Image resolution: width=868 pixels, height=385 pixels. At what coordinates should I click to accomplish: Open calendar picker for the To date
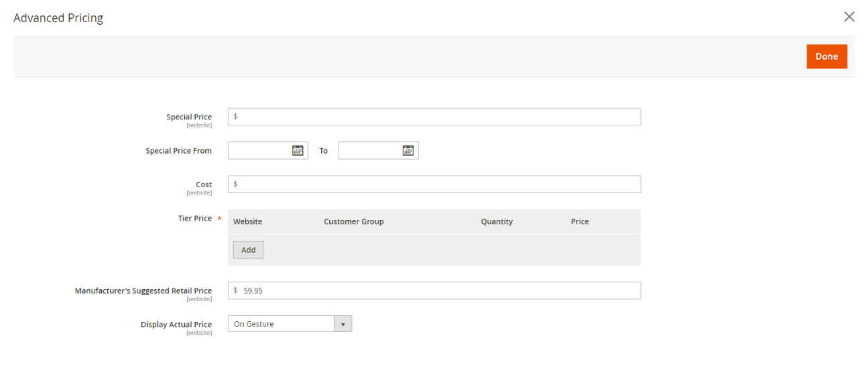click(x=408, y=150)
